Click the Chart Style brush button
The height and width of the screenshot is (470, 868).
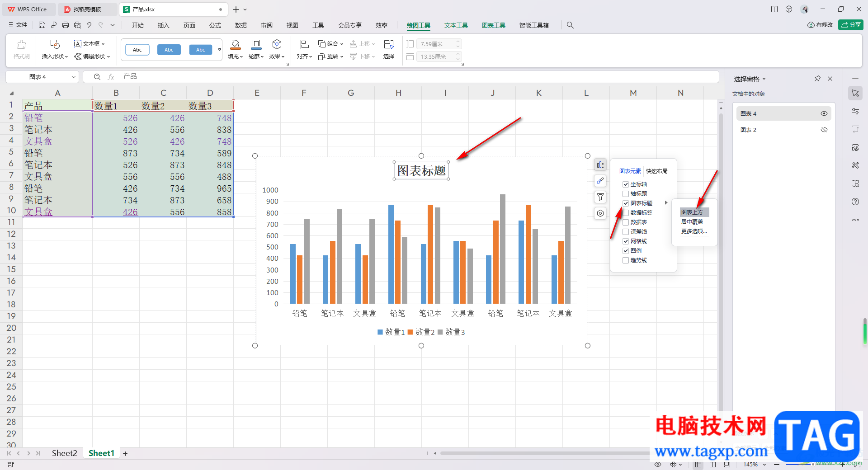pyautogui.click(x=600, y=181)
